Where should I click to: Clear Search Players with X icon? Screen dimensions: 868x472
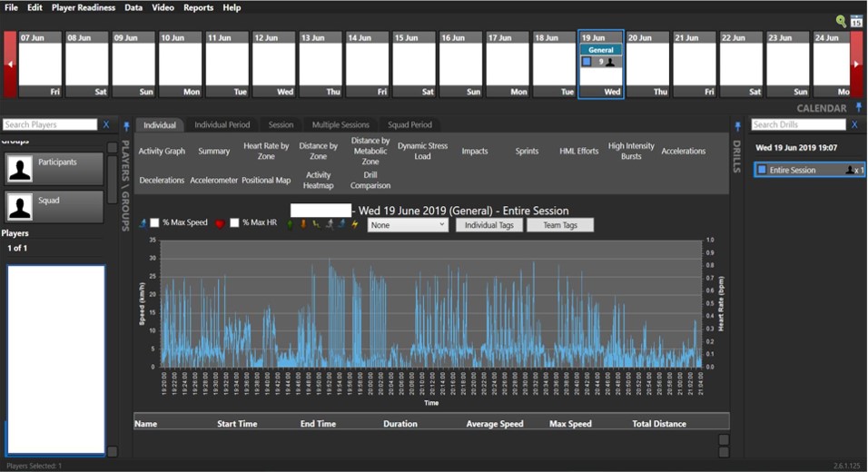[106, 125]
